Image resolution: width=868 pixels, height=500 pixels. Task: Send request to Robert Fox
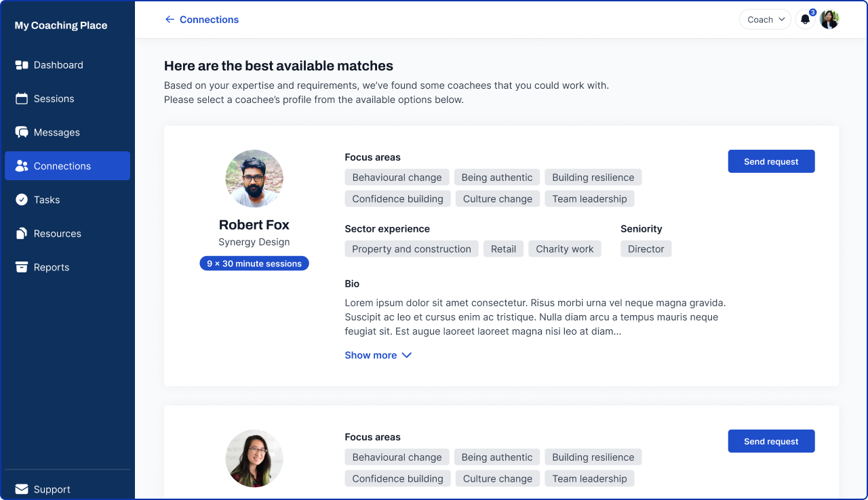[771, 161]
